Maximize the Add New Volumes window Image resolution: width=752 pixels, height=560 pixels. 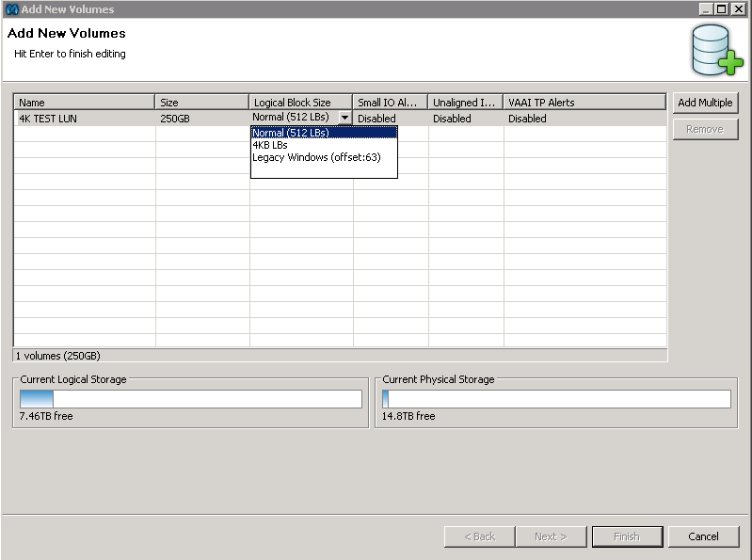tap(722, 8)
